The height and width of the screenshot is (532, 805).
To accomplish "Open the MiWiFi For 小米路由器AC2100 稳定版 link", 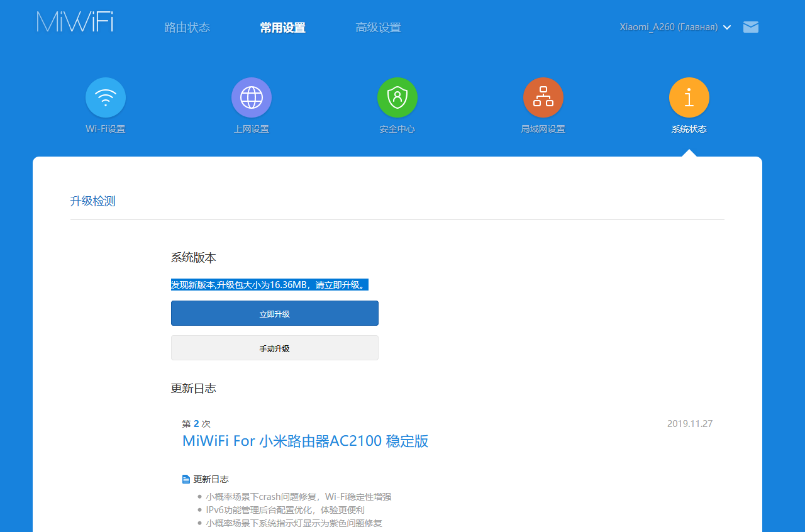I will 305,441.
